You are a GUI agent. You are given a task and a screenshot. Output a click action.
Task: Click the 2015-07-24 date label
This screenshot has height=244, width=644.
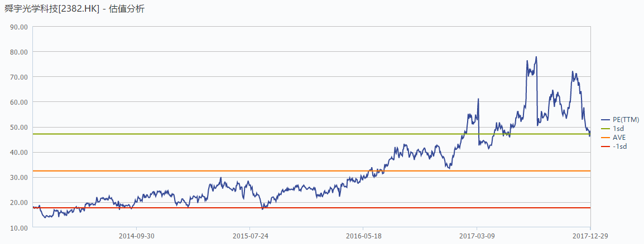249,236
